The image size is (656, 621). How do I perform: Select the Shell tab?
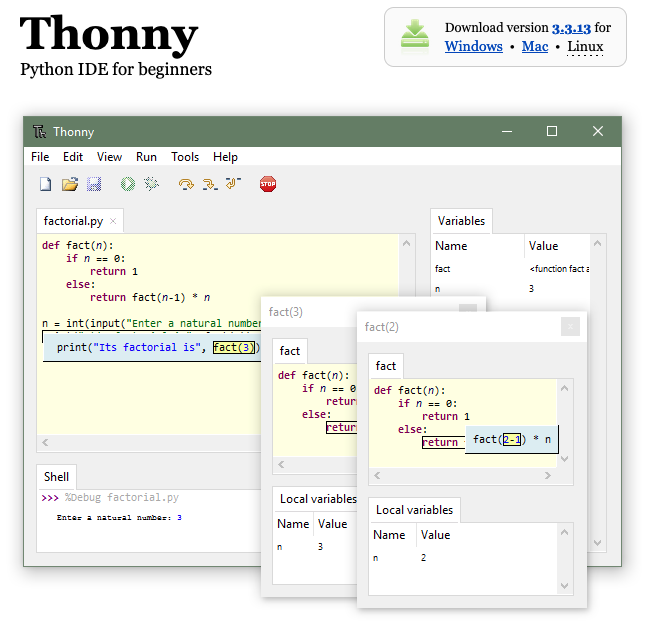pyautogui.click(x=56, y=477)
